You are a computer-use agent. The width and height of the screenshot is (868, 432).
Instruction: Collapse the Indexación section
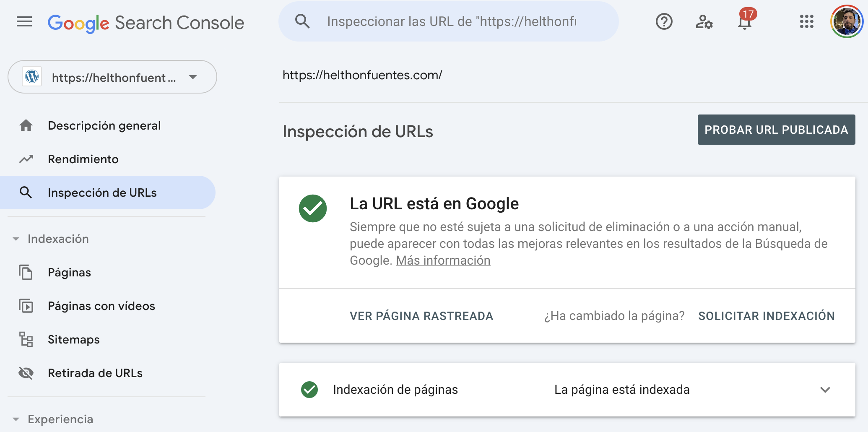coord(16,239)
